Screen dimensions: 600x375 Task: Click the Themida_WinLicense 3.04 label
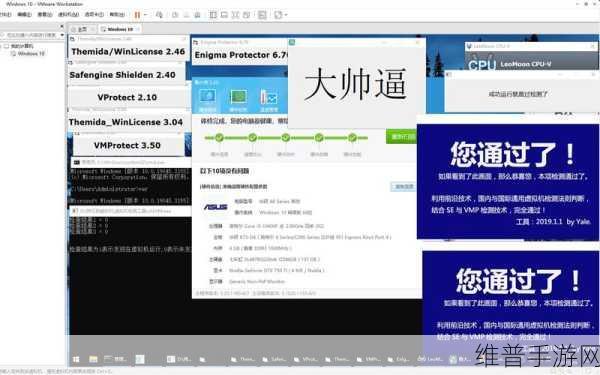point(126,122)
